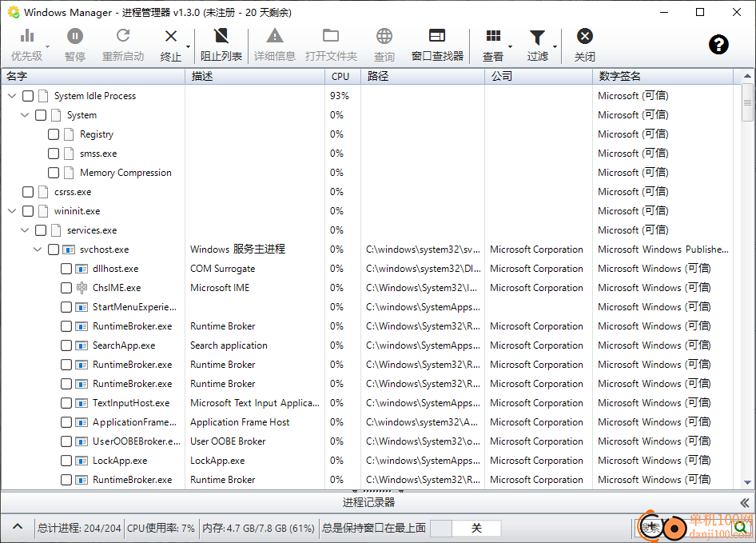This screenshot has height=543, width=756.
Task: Click the svchost.exe process icon
Action: point(69,250)
